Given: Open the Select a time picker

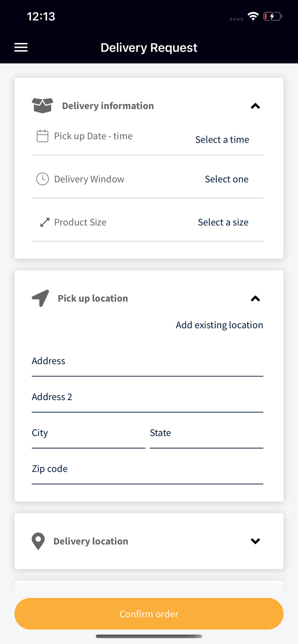Looking at the screenshot, I should pos(222,140).
